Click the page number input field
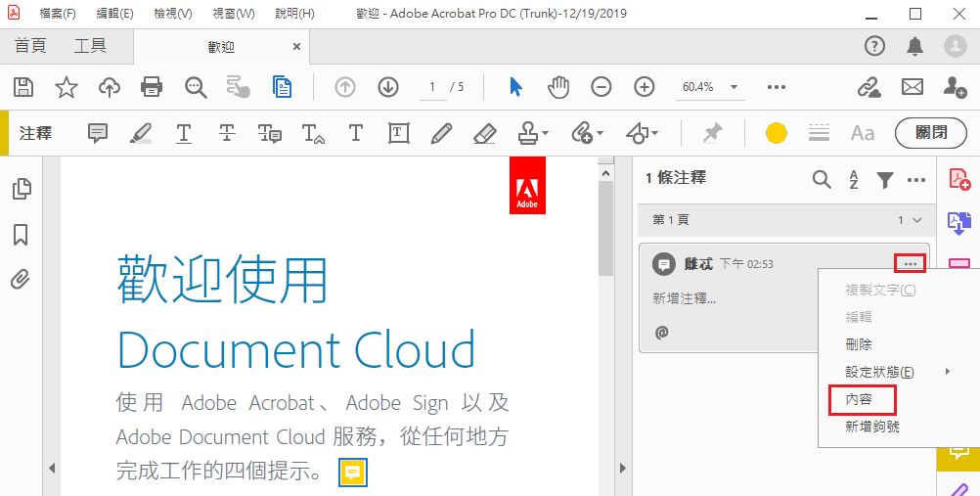 click(x=432, y=87)
